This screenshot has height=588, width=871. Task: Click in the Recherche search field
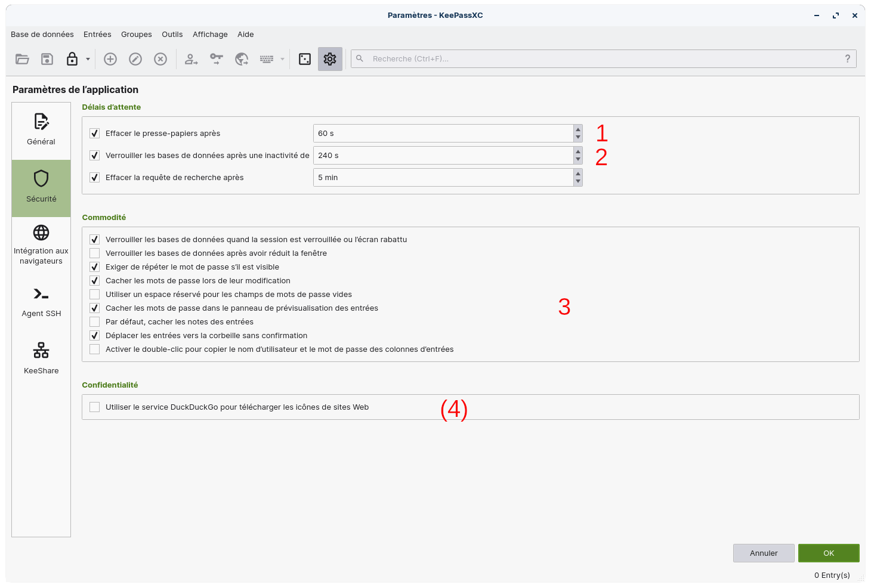click(597, 59)
